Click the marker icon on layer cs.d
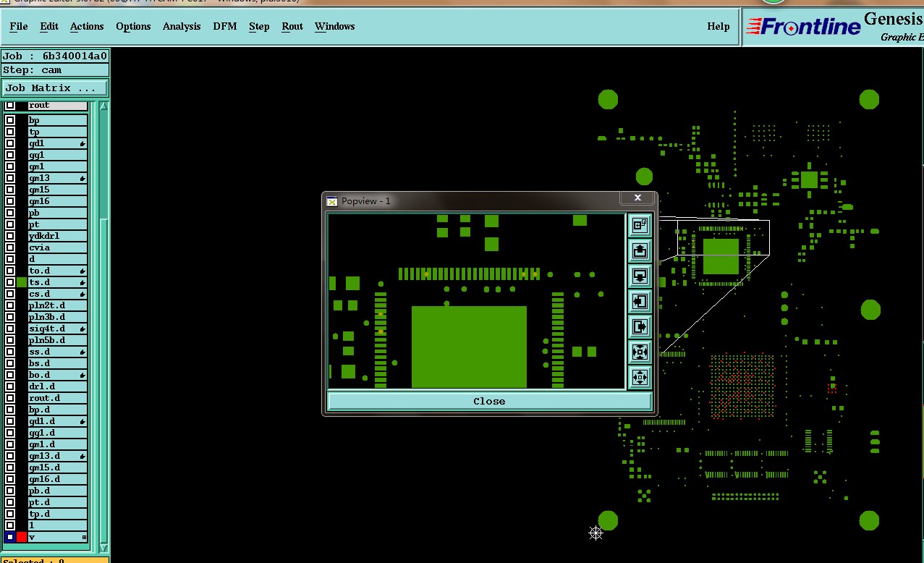Screen dimensions: 924x563 pyautogui.click(x=82, y=294)
